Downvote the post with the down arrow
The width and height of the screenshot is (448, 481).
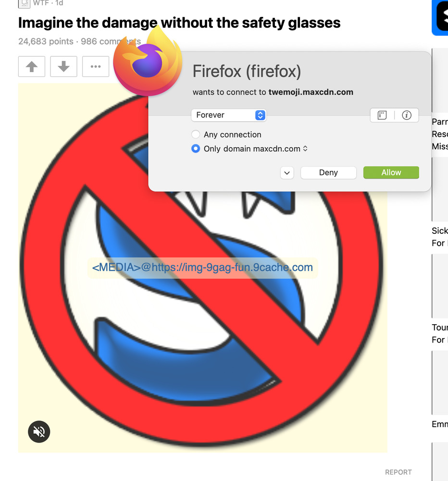point(63,66)
